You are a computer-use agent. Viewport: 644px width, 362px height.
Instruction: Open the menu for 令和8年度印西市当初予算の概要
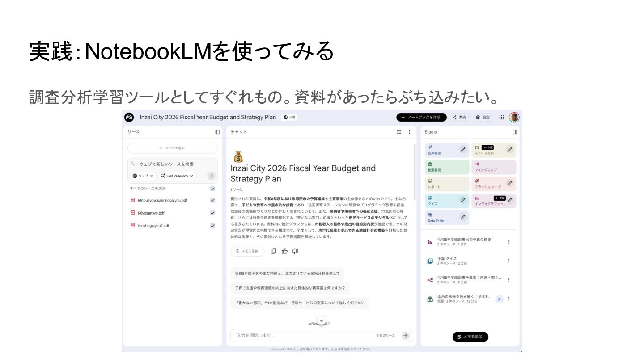508,242
